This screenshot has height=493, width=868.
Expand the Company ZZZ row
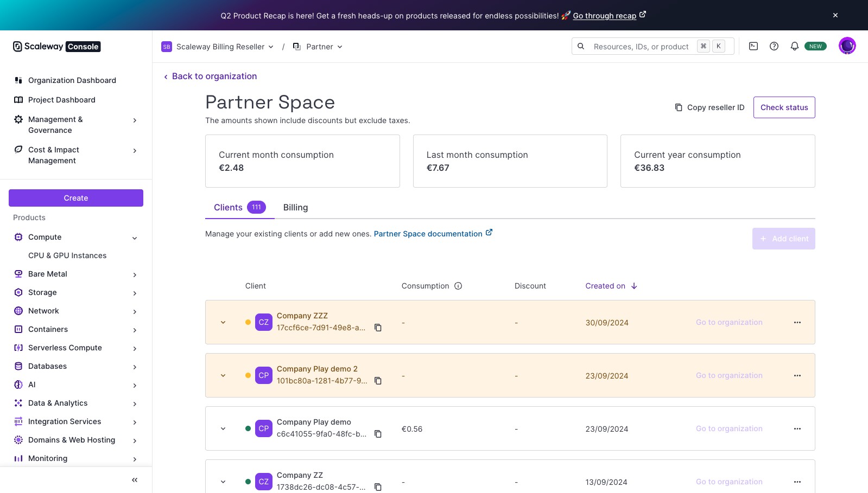(223, 322)
